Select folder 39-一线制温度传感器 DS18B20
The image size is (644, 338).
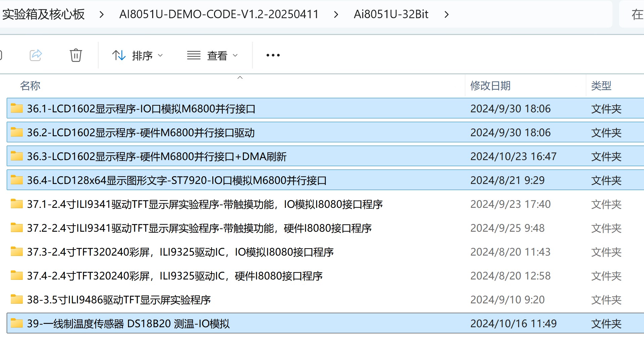point(325,323)
